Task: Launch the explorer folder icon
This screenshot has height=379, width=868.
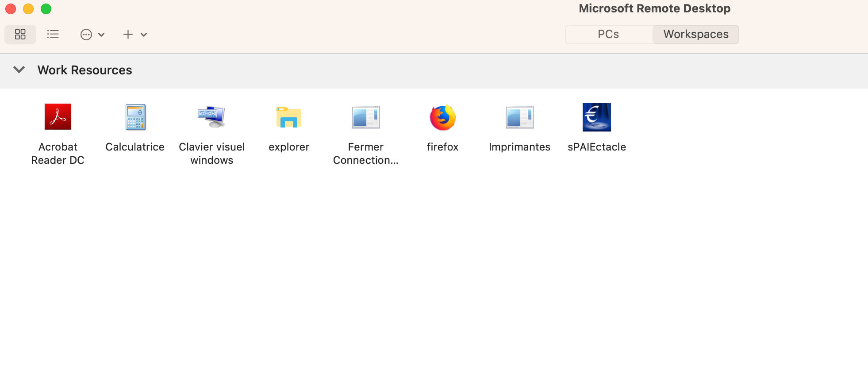Action: coord(289,117)
